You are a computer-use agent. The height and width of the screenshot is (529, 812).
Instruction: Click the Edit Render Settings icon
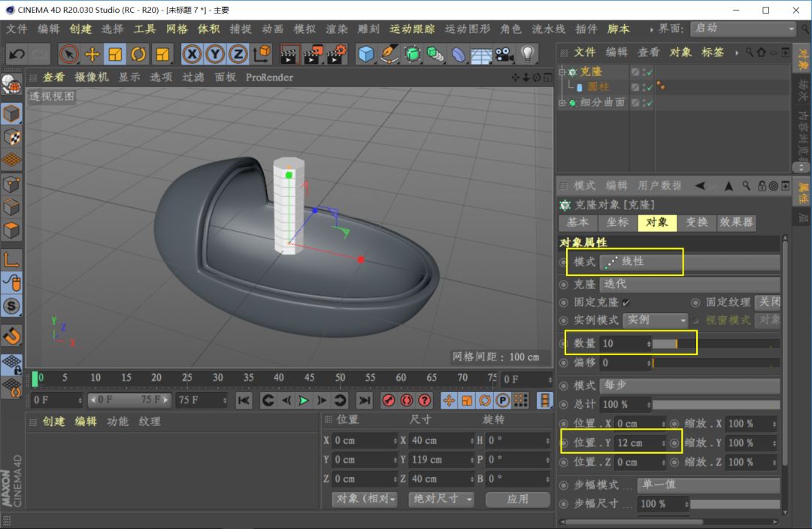[338, 53]
